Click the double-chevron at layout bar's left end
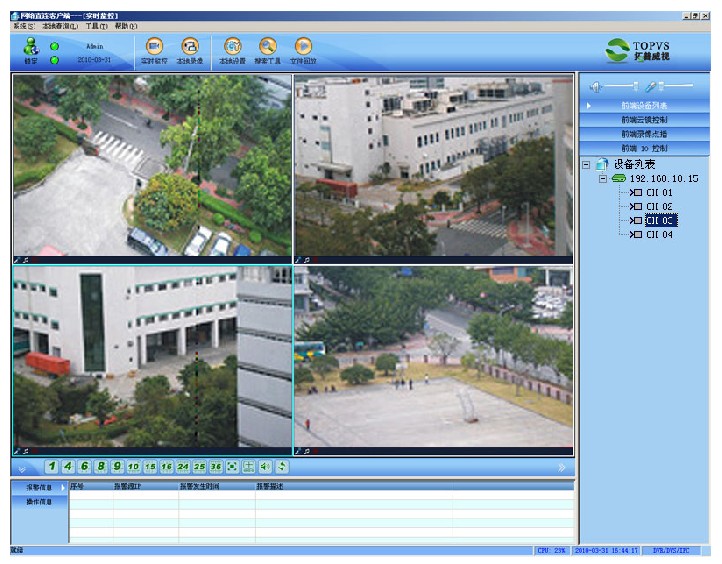 point(23,467)
